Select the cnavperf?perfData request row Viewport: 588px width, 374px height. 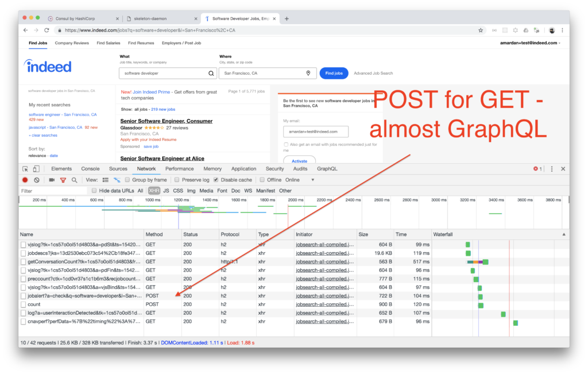(x=225, y=322)
